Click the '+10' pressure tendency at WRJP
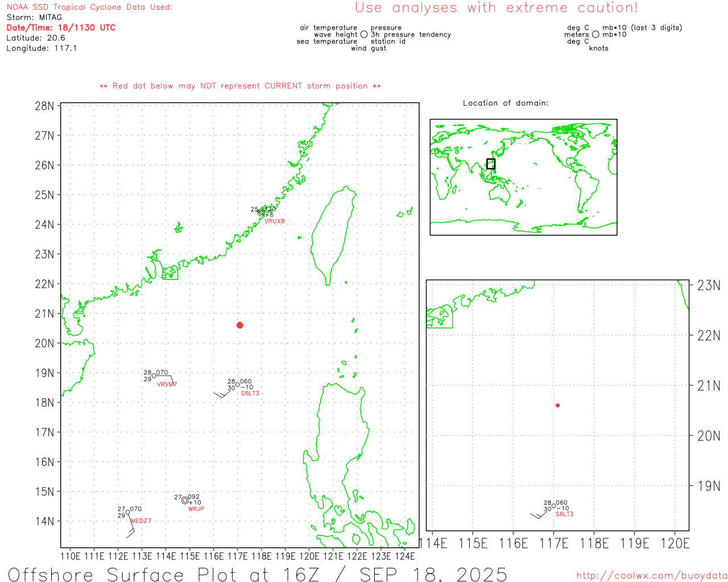The image size is (728, 582). click(x=195, y=502)
